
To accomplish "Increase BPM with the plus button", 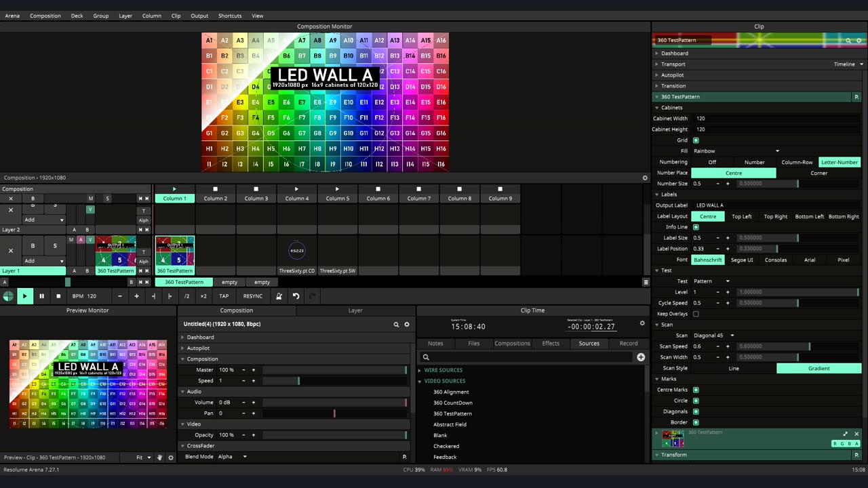I will [x=136, y=296].
